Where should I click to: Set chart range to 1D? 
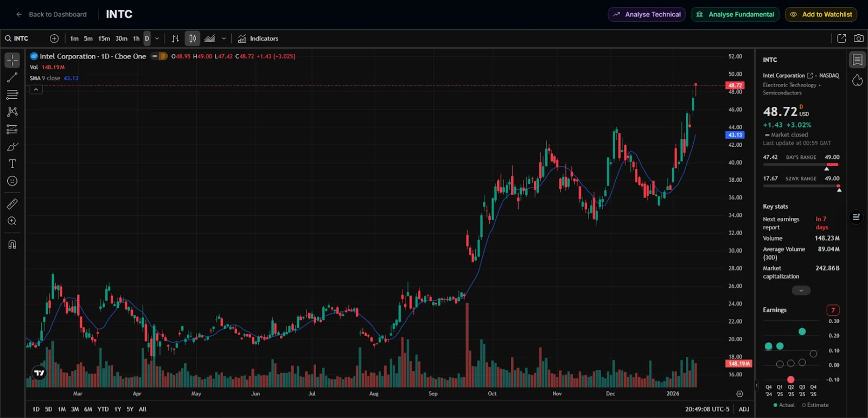[x=36, y=409]
